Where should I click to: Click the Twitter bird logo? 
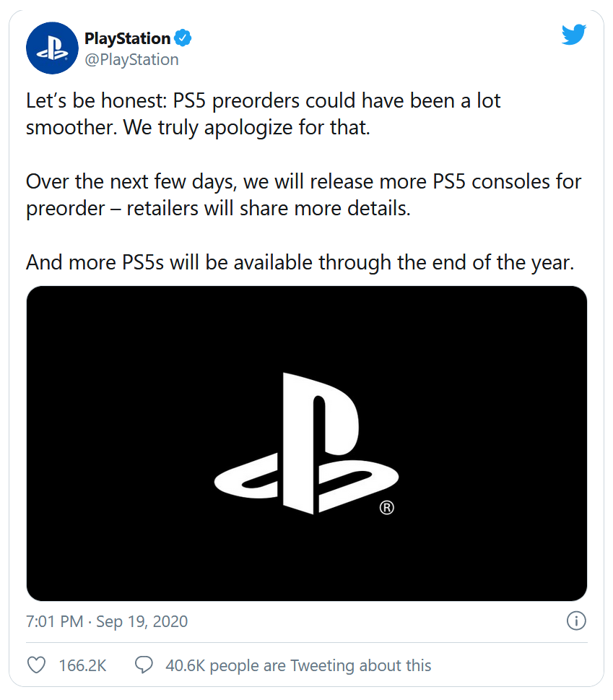[x=574, y=35]
